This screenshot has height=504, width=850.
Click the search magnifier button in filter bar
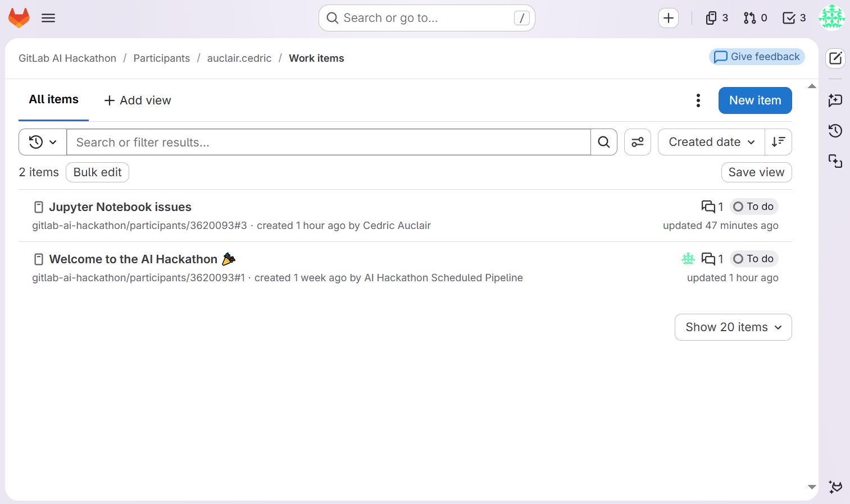[x=604, y=142]
